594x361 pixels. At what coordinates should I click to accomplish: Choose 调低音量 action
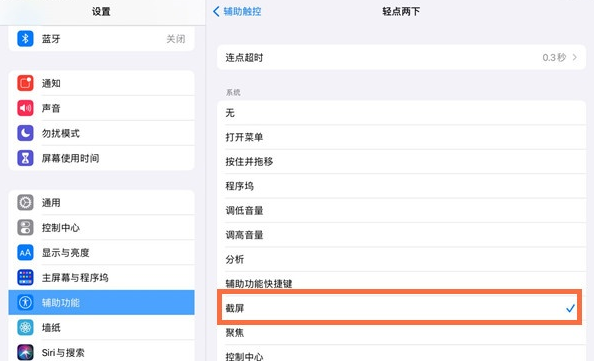click(x=402, y=210)
